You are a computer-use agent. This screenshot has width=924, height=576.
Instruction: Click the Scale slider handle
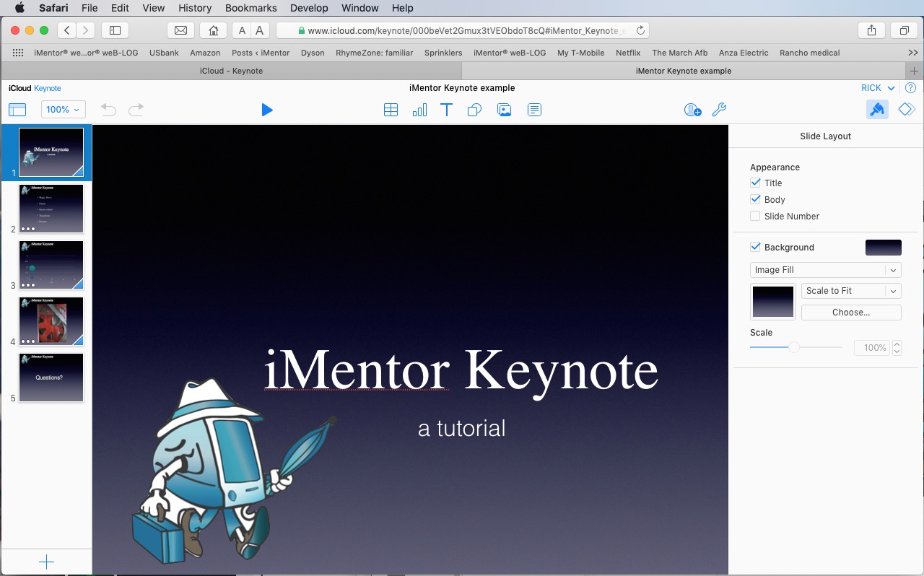click(793, 347)
